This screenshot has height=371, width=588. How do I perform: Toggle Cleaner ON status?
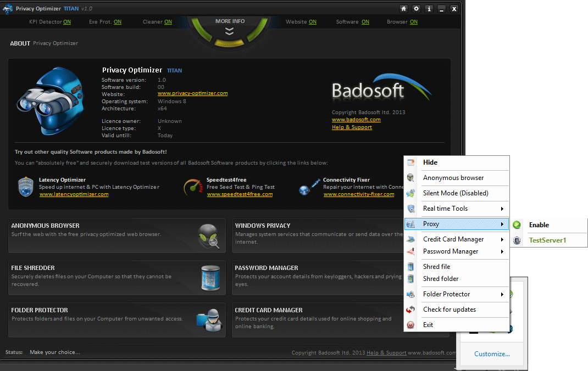pyautogui.click(x=168, y=22)
